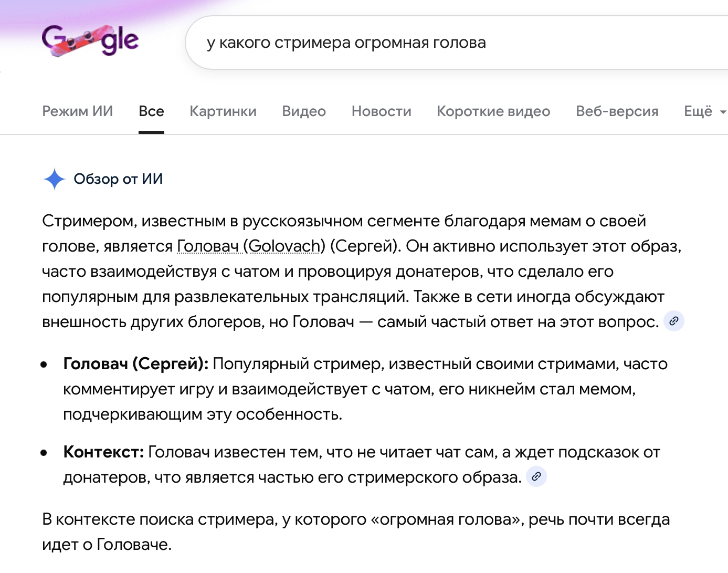Open source link icon after Контекст bullet

coord(536,476)
